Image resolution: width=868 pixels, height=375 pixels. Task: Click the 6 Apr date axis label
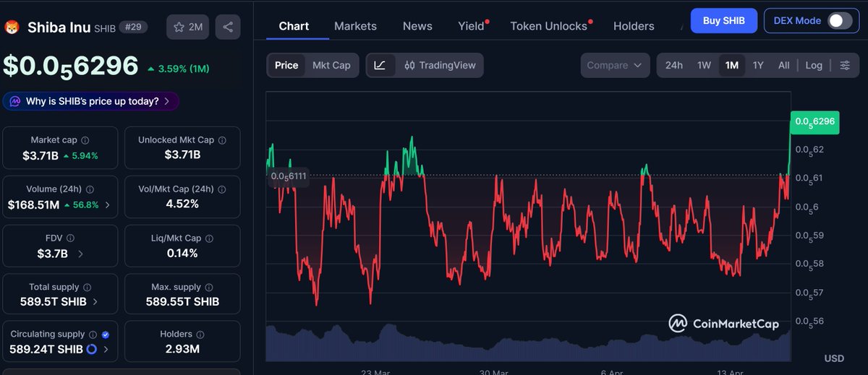(x=612, y=371)
